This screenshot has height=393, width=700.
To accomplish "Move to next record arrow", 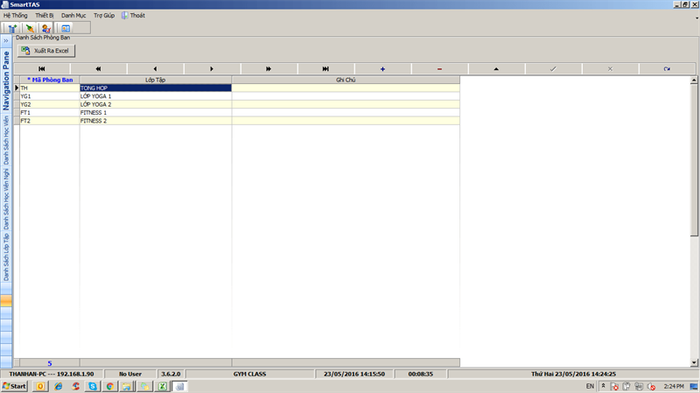I will (212, 69).
